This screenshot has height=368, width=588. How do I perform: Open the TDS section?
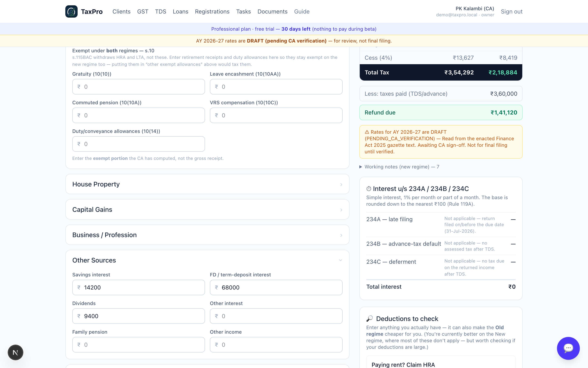pyautogui.click(x=161, y=11)
